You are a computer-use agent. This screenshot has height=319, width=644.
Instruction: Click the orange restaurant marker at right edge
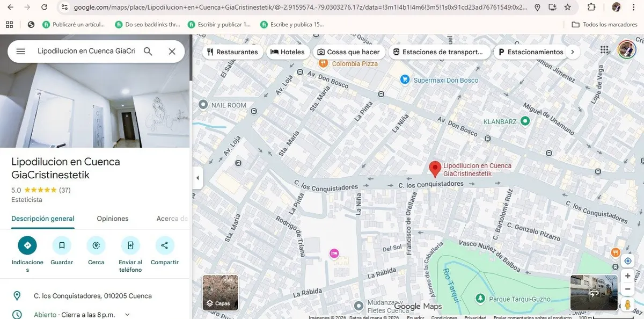615,252
